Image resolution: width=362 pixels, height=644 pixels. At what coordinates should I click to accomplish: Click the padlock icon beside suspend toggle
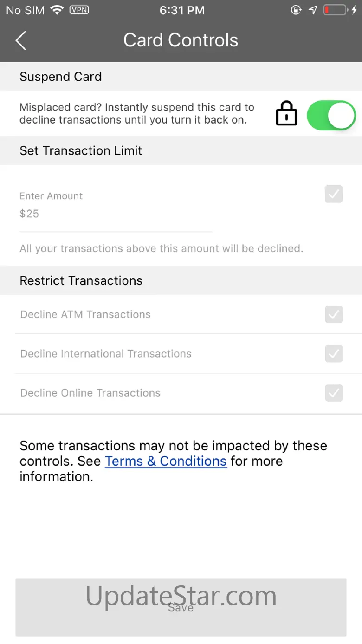coord(286,114)
